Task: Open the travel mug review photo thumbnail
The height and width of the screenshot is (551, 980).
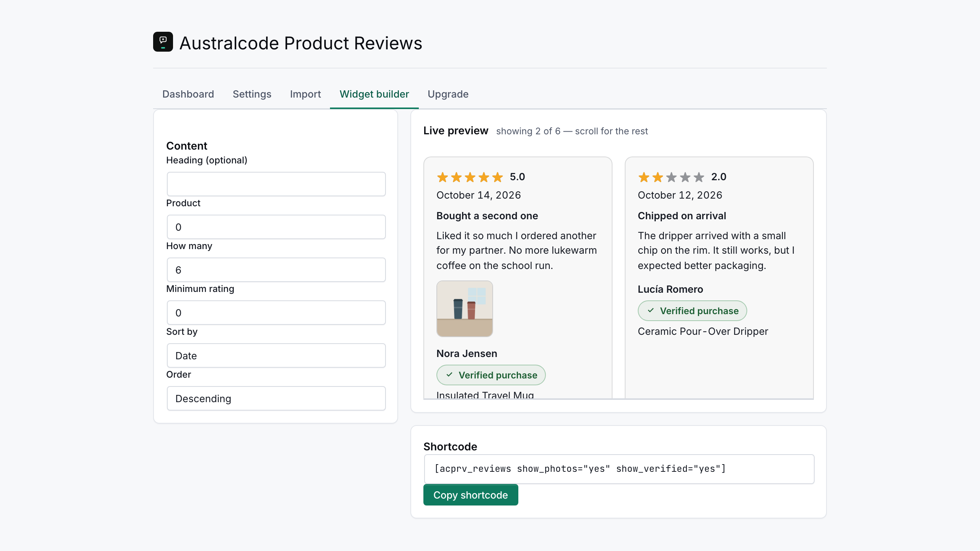Action: 464,309
